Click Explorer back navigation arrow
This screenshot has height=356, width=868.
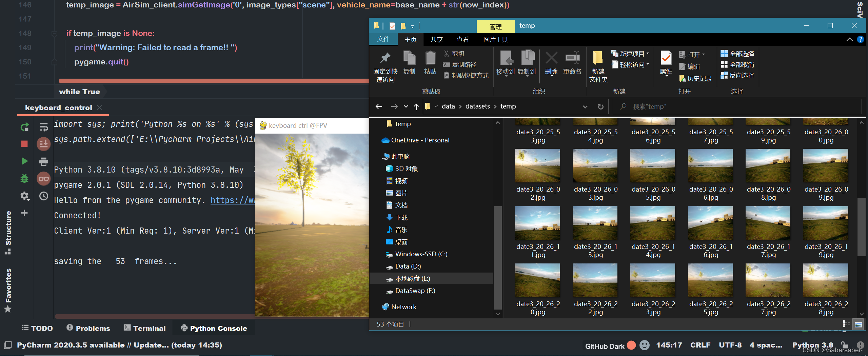tap(379, 106)
